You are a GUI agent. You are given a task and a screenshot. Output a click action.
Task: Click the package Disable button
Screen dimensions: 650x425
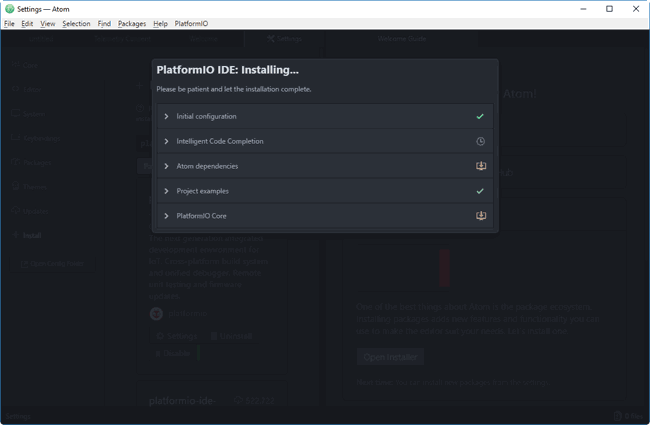(172, 353)
